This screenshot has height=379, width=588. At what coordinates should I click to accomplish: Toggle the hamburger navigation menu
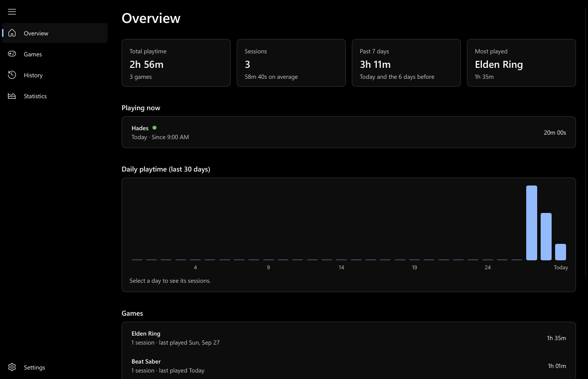(12, 11)
